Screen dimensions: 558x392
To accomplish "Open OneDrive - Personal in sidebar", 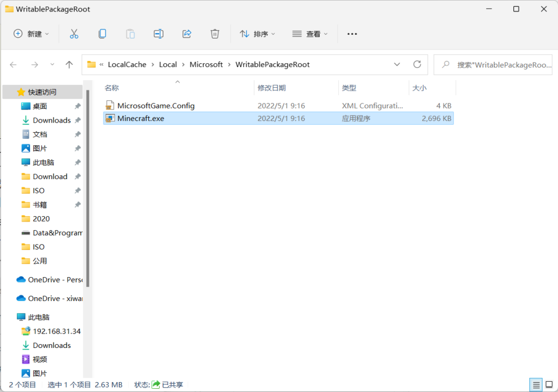I will [55, 280].
